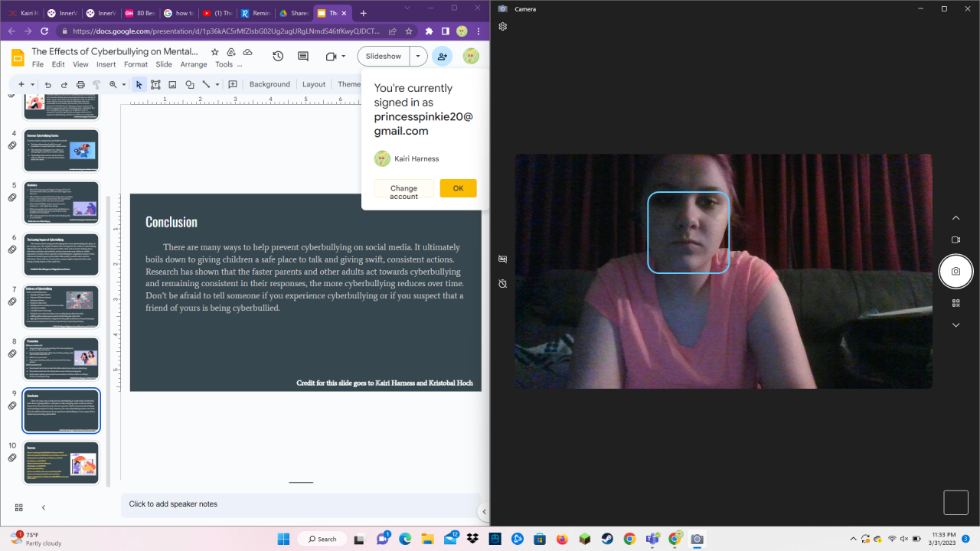This screenshot has height=551, width=980.
Task: Take a photo with shutter button
Action: pyautogui.click(x=955, y=271)
